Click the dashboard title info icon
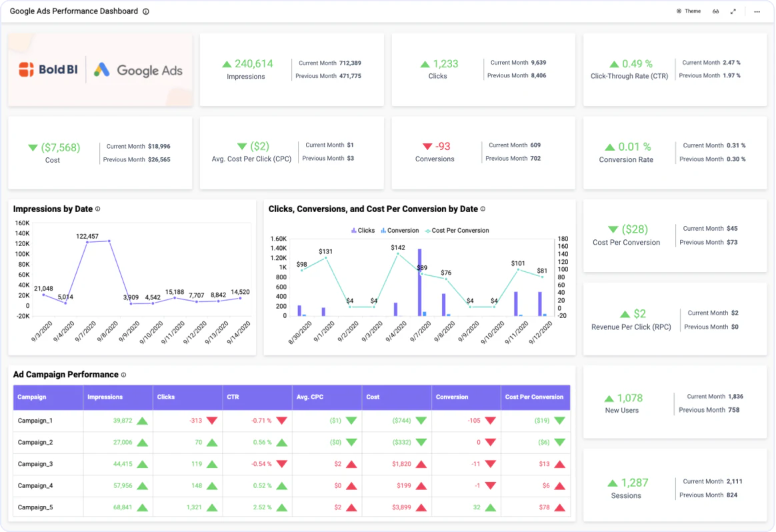The height and width of the screenshot is (532, 776). coord(146,11)
